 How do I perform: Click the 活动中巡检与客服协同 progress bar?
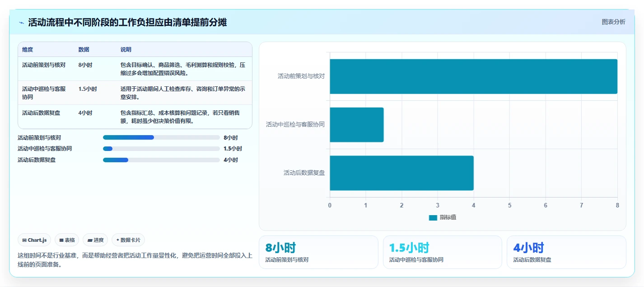[161, 149]
